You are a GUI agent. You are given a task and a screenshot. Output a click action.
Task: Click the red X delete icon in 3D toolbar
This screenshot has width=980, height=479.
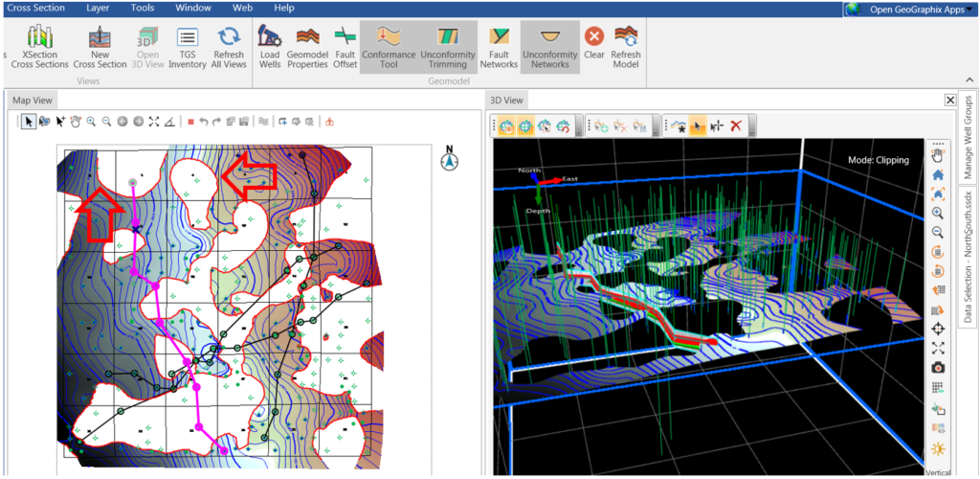pos(736,126)
